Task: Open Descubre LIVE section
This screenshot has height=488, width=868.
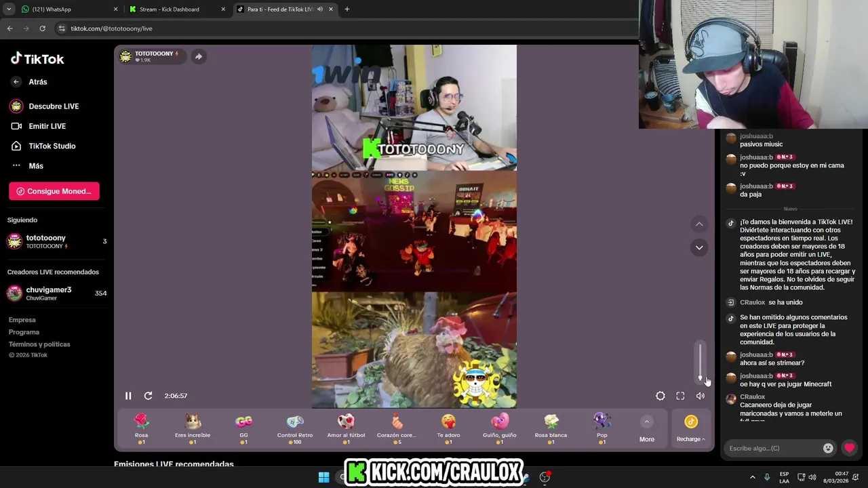Action: click(x=44, y=106)
